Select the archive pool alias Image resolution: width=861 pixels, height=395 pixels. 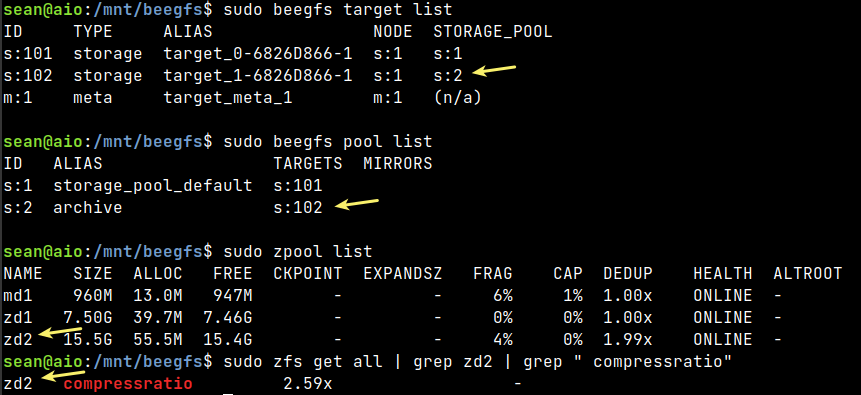pos(88,208)
